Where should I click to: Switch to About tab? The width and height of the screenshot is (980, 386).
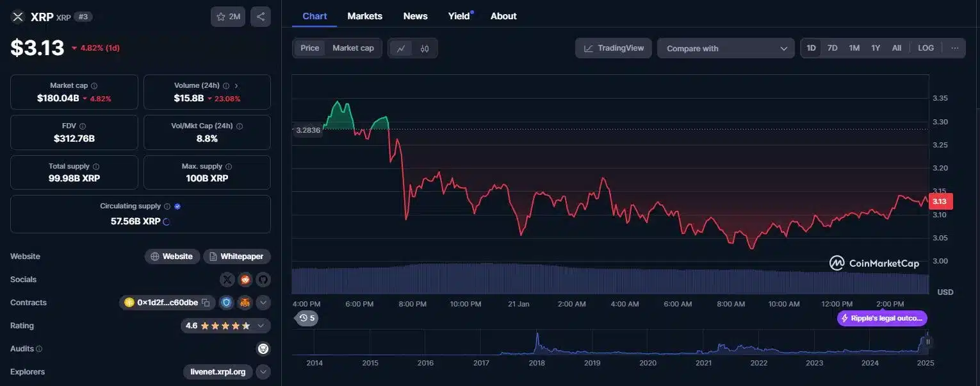coord(503,16)
